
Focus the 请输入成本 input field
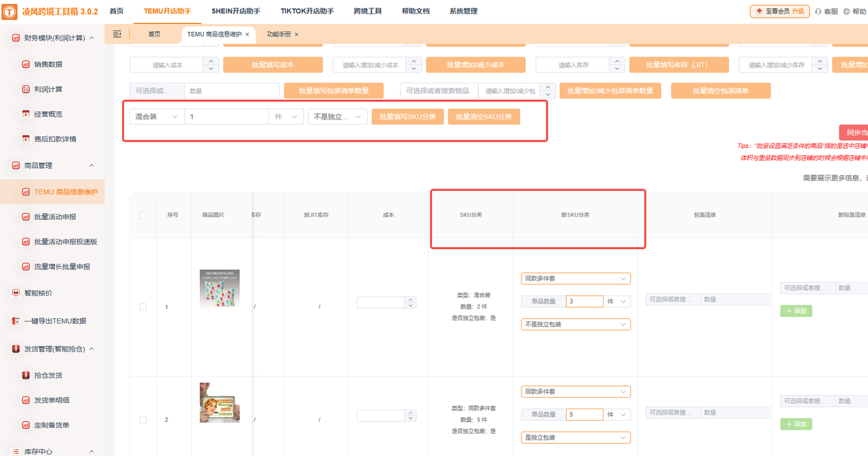click(167, 64)
